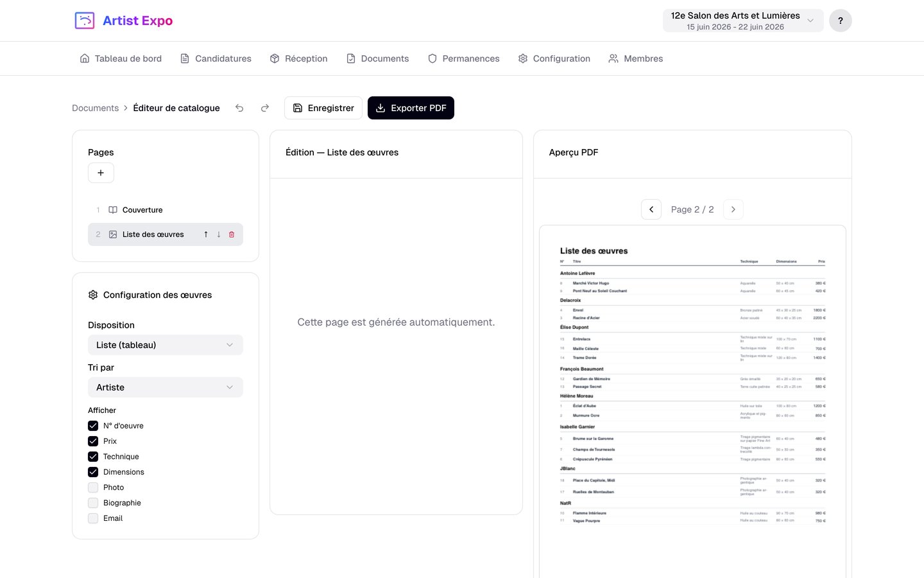Open the Candidatures section
The height and width of the screenshot is (578, 924).
[x=216, y=58]
